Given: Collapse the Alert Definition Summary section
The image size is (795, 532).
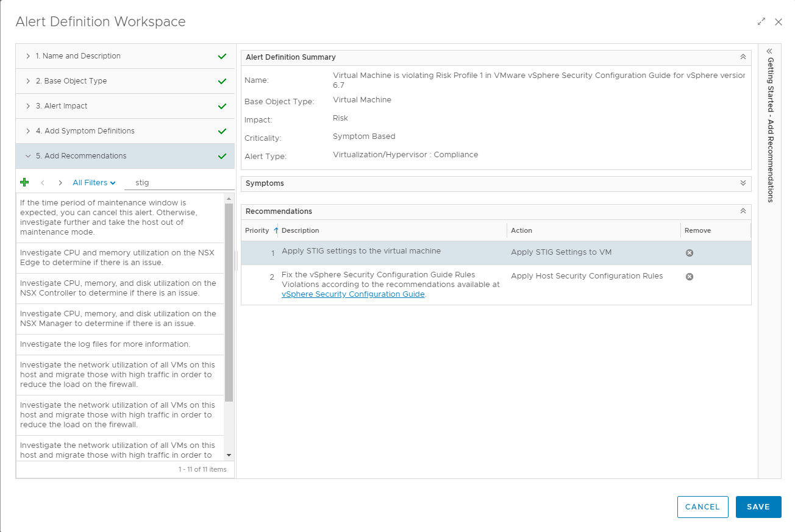Looking at the screenshot, I should point(743,57).
